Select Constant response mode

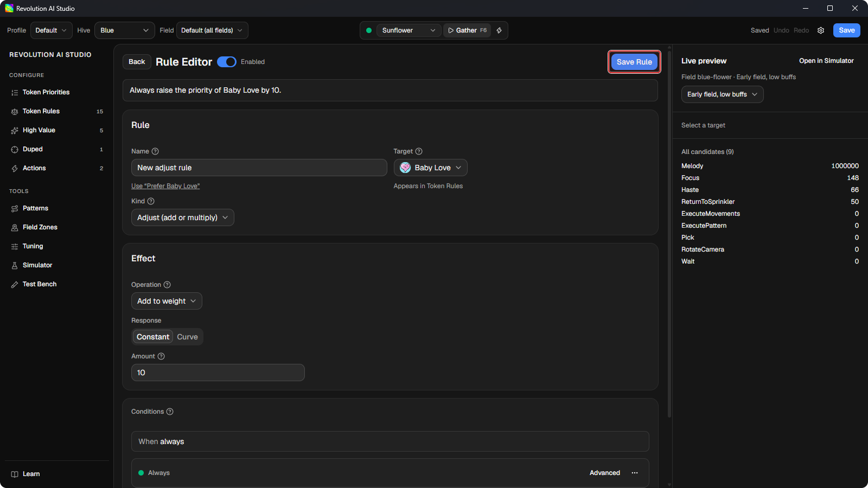pos(153,337)
